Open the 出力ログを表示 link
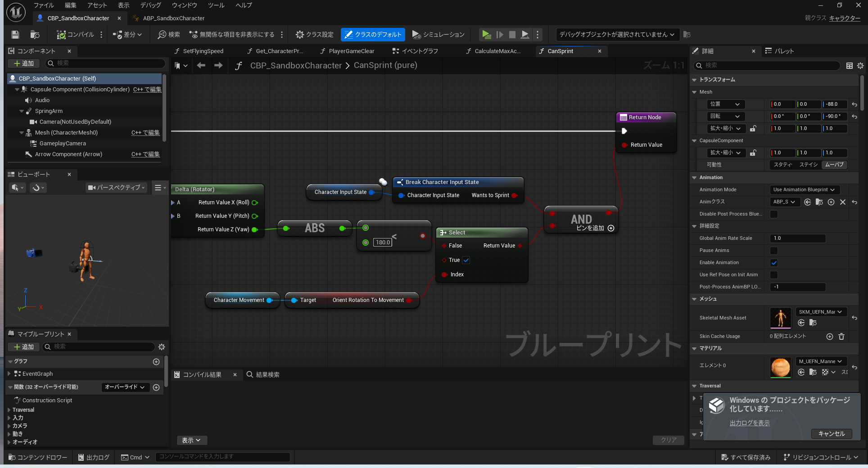 (x=750, y=423)
